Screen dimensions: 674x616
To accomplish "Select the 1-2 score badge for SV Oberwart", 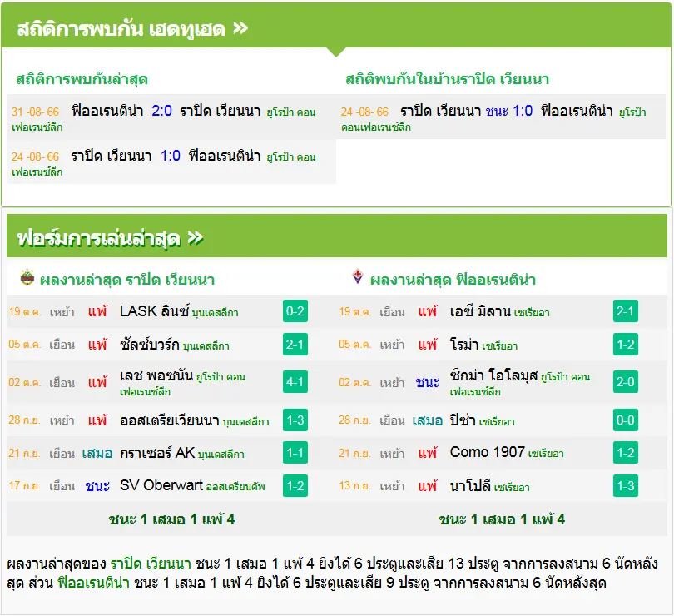I will [295, 485].
